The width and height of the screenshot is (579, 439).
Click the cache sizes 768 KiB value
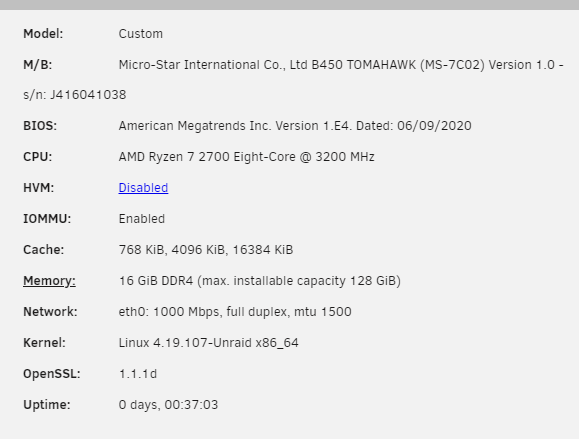pos(206,250)
